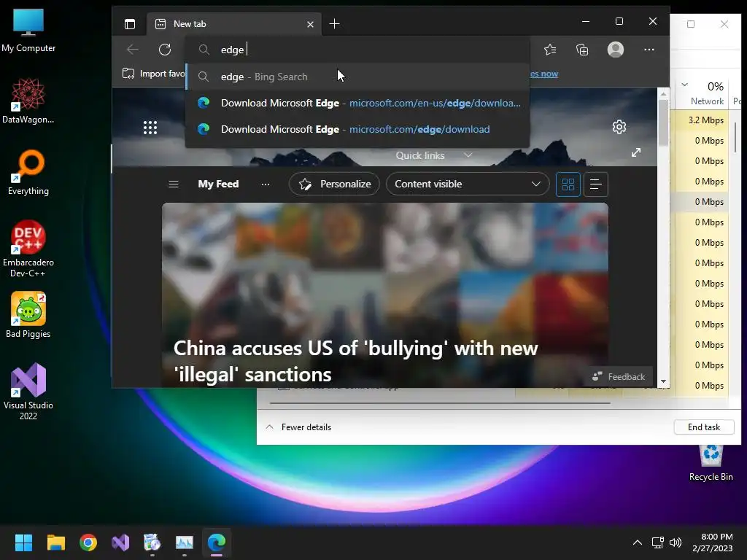The width and height of the screenshot is (747, 560).
Task: Open page settings gear icon
Action: tap(619, 127)
